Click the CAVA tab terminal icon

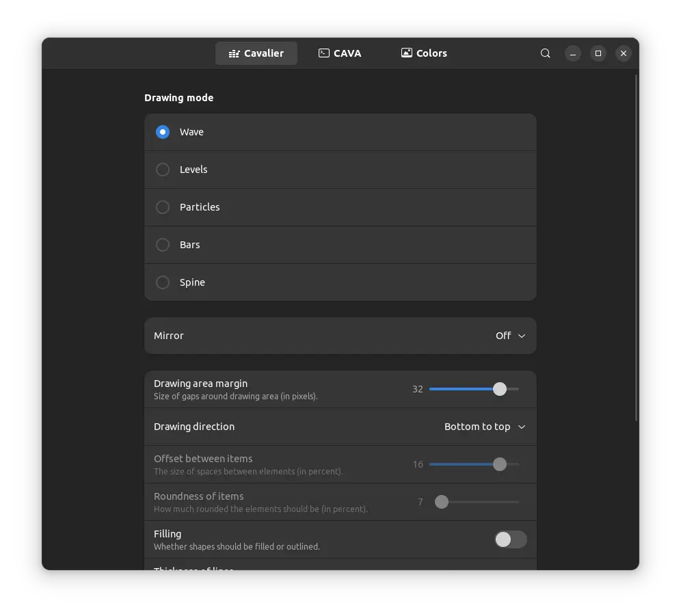pyautogui.click(x=324, y=53)
